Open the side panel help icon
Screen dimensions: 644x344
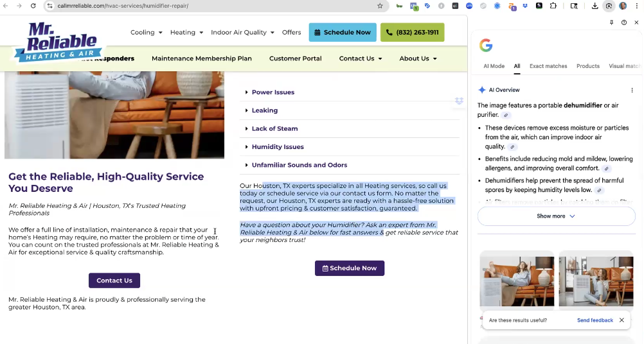pos(624,22)
